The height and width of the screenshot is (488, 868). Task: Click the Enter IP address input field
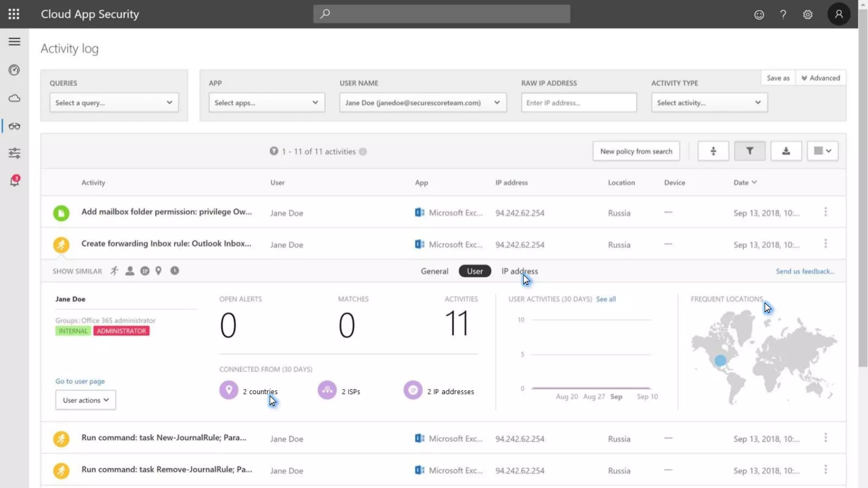(x=579, y=103)
